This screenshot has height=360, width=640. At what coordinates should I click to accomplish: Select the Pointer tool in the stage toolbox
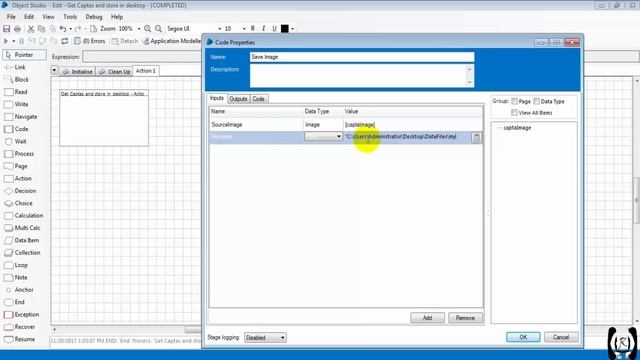pyautogui.click(x=24, y=55)
